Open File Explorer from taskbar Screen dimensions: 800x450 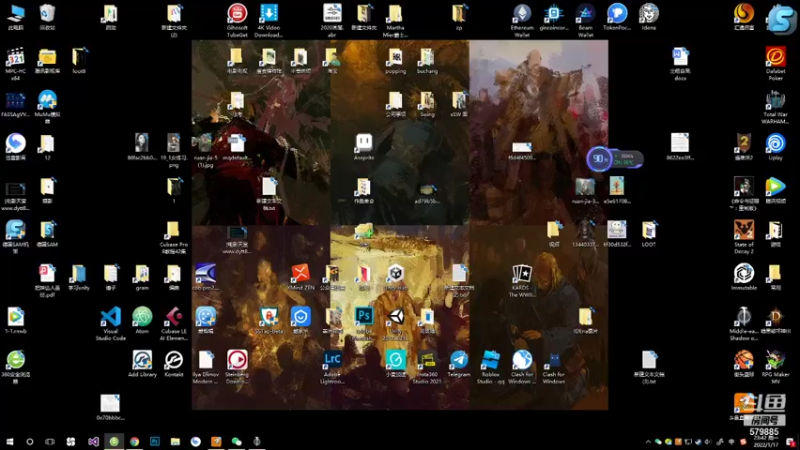(175, 441)
